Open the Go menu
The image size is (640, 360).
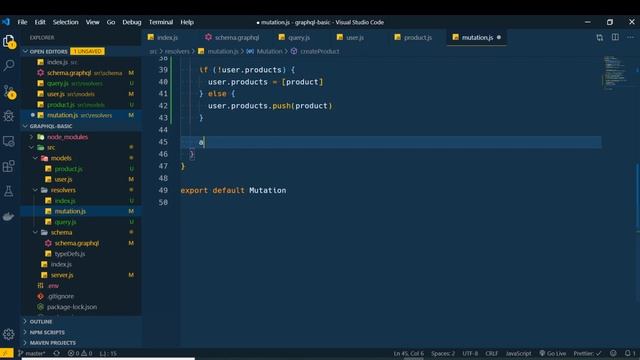pos(111,22)
